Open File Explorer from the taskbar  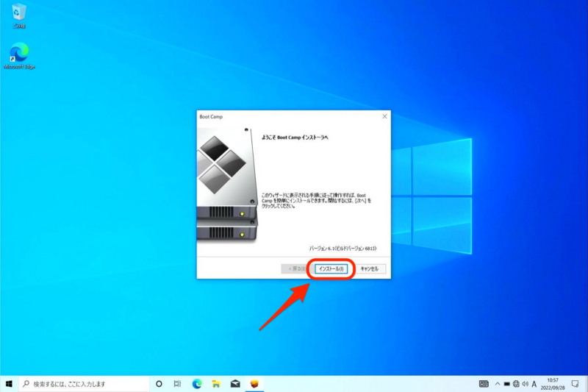click(216, 384)
